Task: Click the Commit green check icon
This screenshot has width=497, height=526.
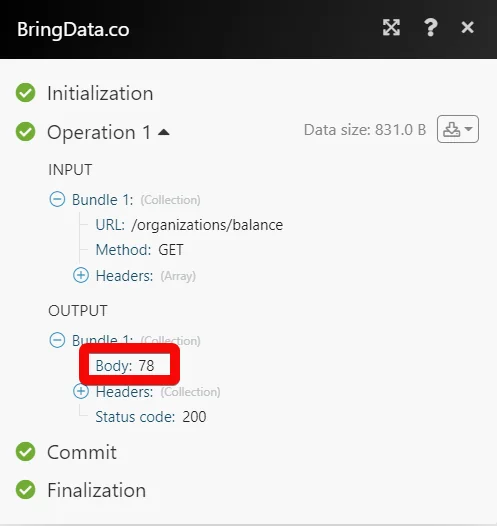Action: (x=25, y=452)
